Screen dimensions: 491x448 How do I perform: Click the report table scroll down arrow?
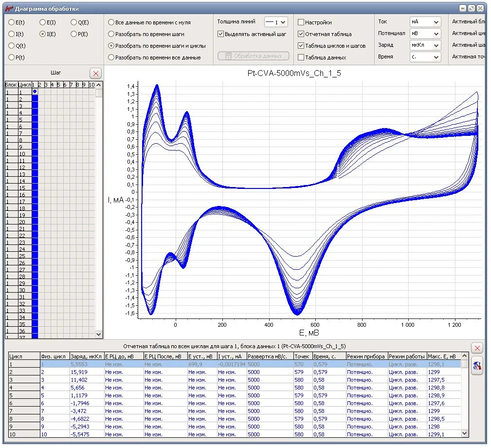pyautogui.click(x=465, y=433)
